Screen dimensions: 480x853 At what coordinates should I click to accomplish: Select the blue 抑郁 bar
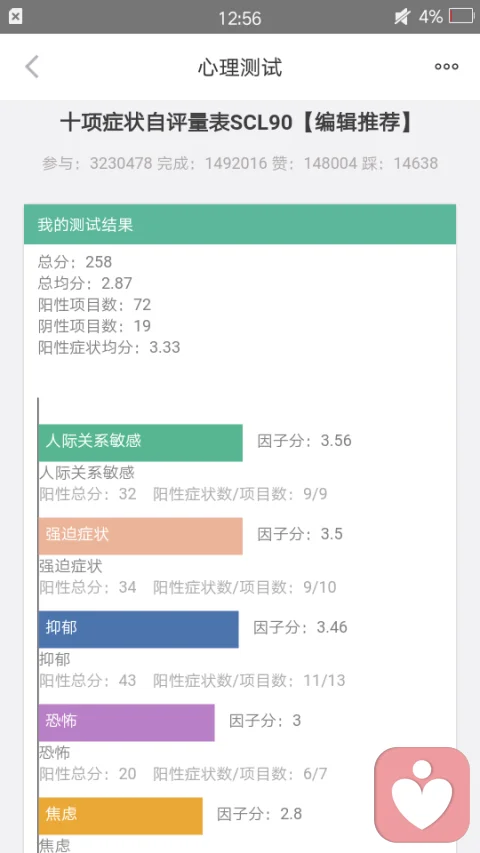point(138,629)
